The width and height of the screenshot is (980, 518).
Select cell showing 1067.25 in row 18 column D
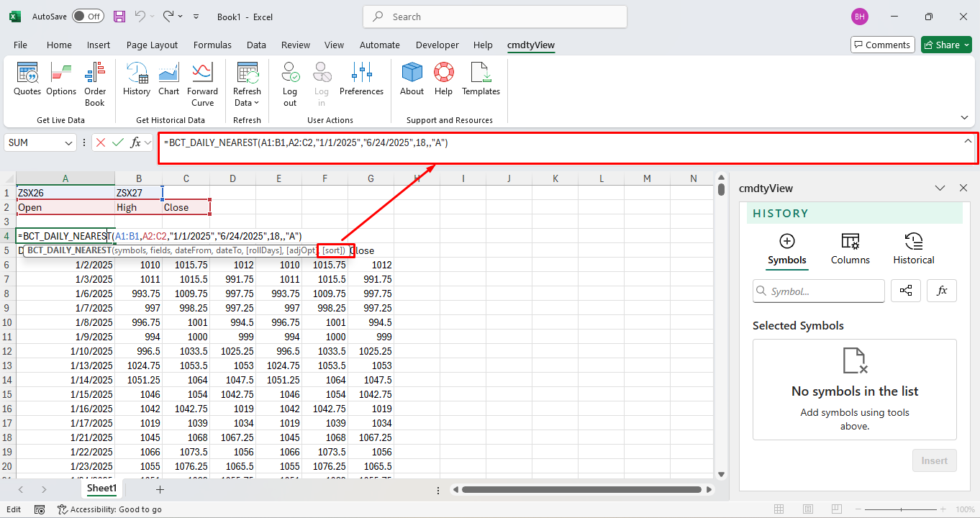tap(232, 437)
